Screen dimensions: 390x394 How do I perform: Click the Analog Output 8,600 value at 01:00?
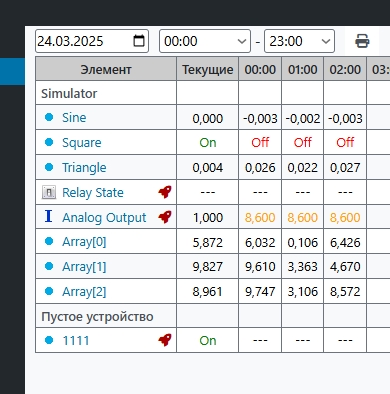pos(302,217)
